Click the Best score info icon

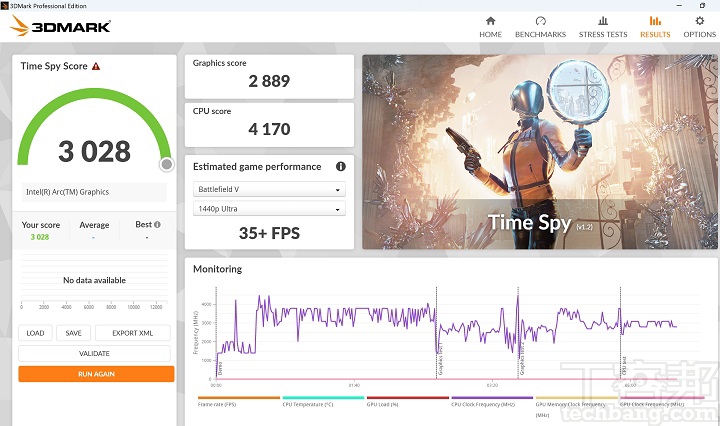pyautogui.click(x=158, y=225)
